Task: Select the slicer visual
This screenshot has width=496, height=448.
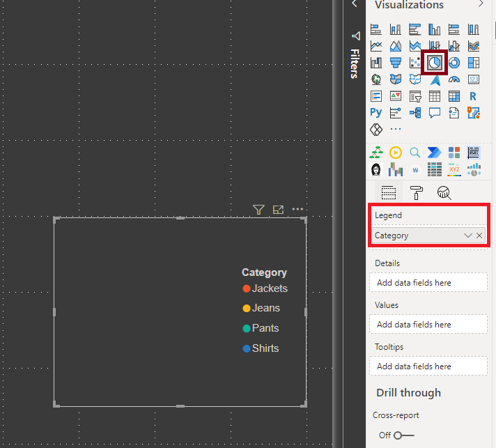Action: [414, 96]
